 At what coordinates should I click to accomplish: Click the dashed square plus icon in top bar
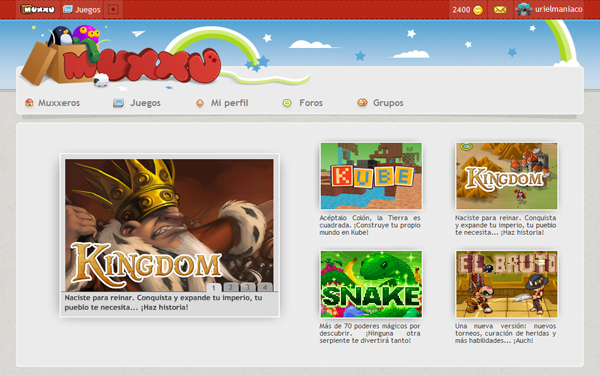(x=113, y=9)
